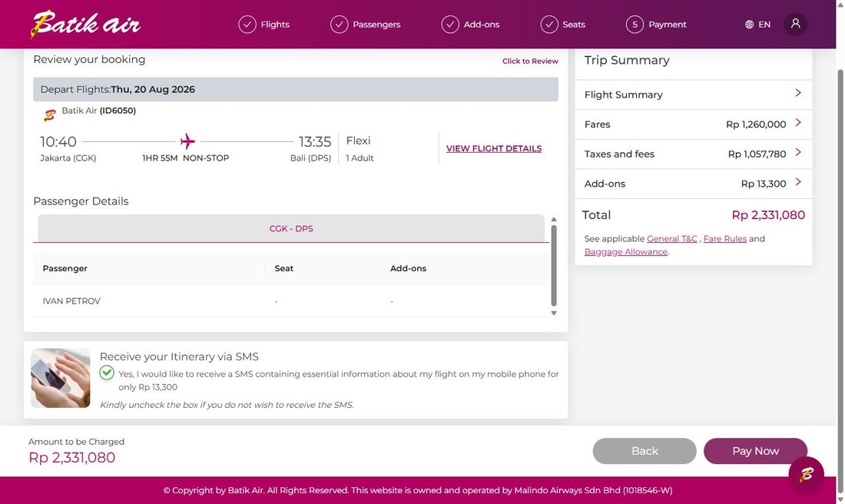This screenshot has height=504, width=845.
Task: Expand Taxes and fees details
Action: 693,154
